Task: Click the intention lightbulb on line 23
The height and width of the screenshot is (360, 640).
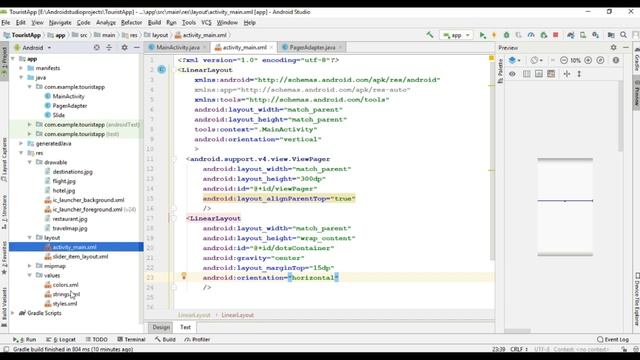Action: (184, 276)
